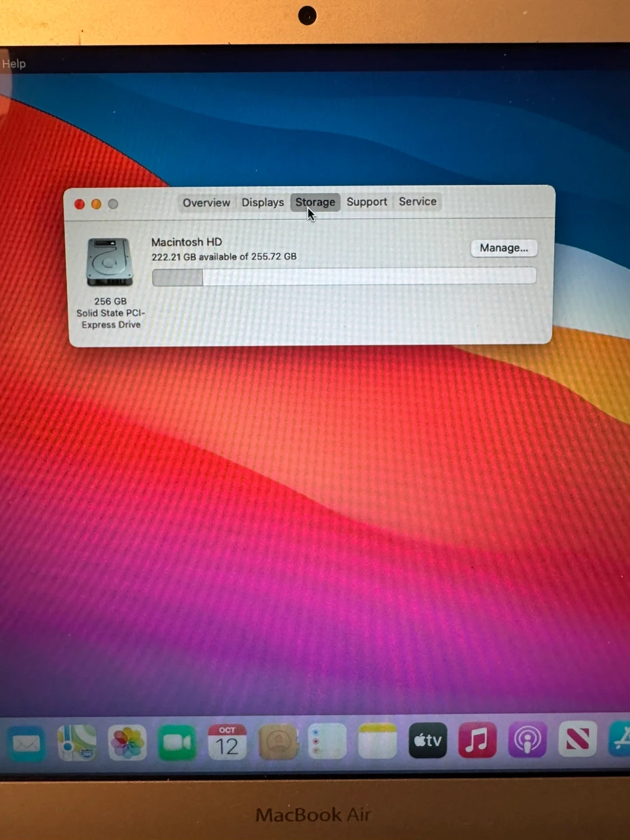The width and height of the screenshot is (630, 840).
Task: Select the Displays tab
Action: [x=262, y=202]
